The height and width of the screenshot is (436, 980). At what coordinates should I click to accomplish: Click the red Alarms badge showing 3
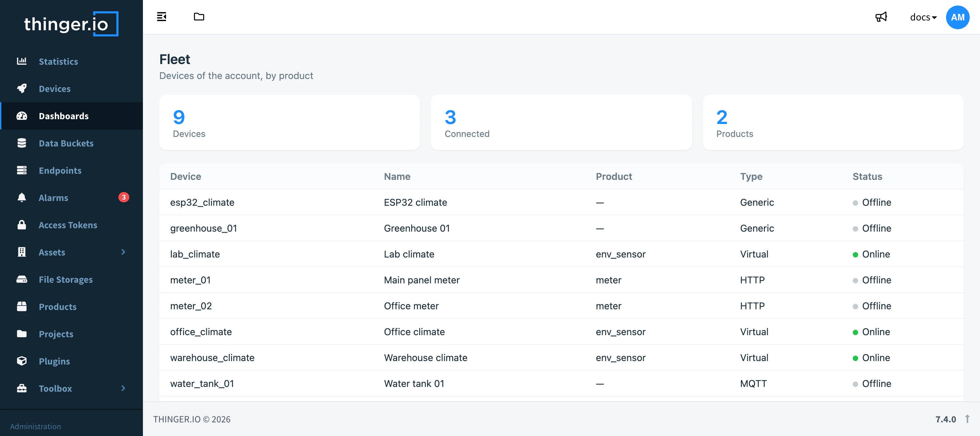coord(124,197)
